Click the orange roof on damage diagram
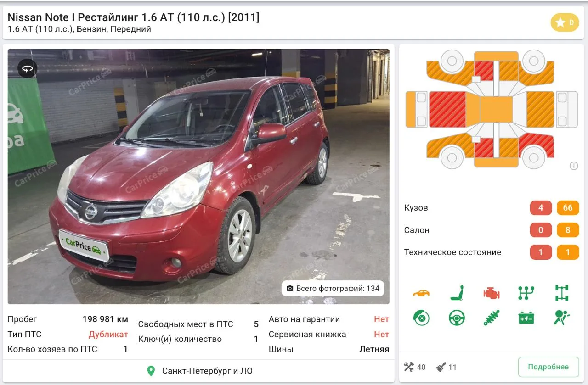This screenshot has width=588, height=385. [496, 109]
